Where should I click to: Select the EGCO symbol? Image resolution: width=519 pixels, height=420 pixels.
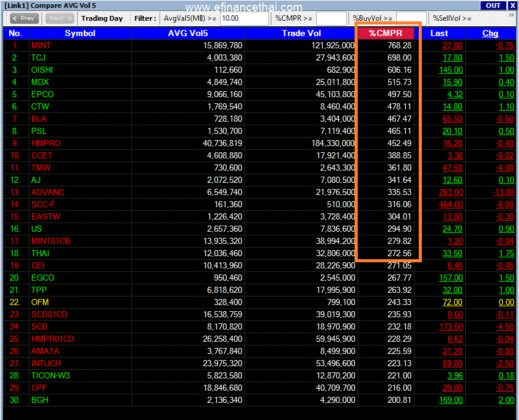pyautogui.click(x=43, y=278)
